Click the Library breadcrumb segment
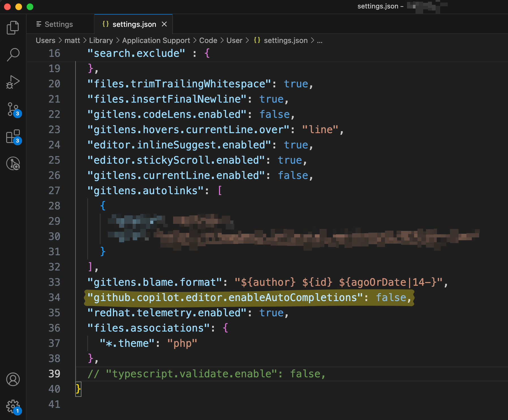The image size is (508, 420). tap(101, 40)
